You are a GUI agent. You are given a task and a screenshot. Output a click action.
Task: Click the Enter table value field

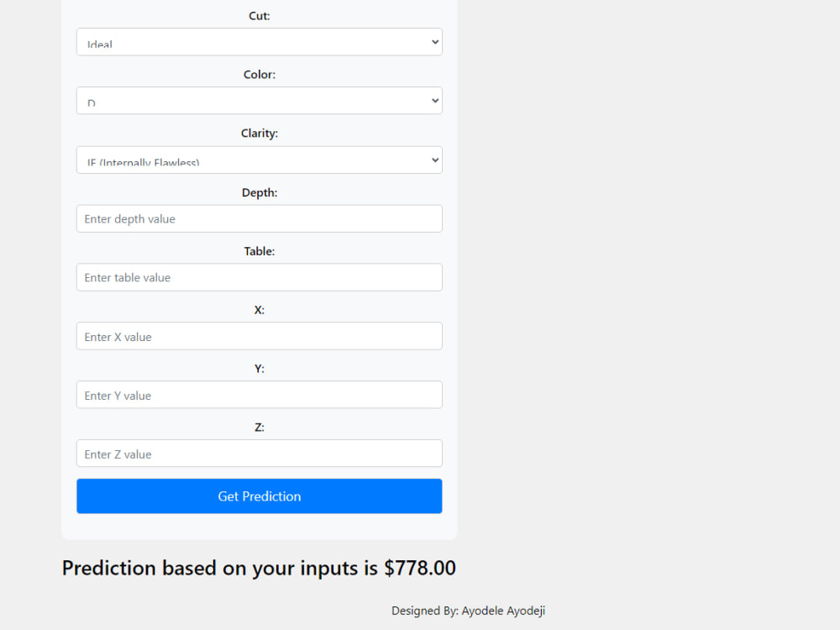pyautogui.click(x=260, y=277)
